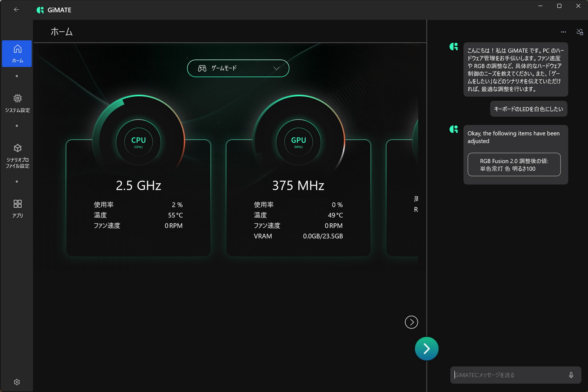Open システム設定 system settings in sidebar
588x392 pixels.
[17, 103]
